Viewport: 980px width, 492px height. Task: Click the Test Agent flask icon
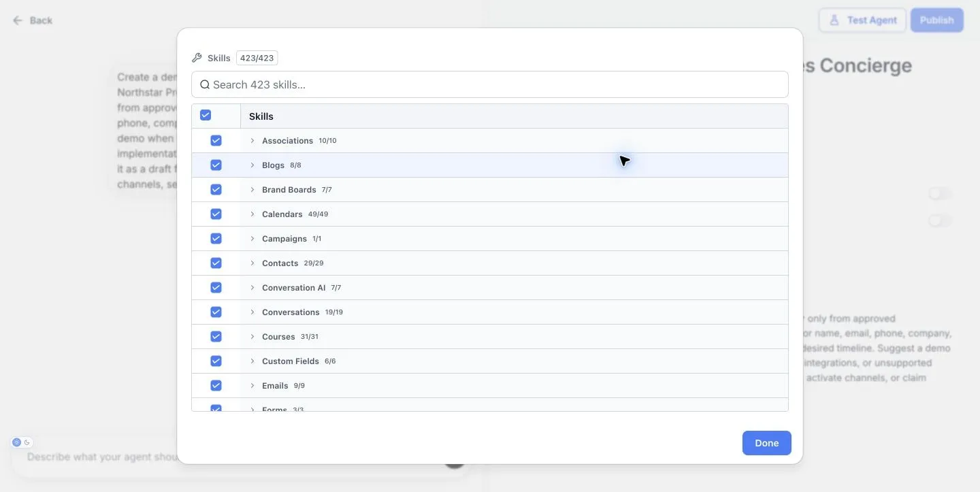[834, 20]
